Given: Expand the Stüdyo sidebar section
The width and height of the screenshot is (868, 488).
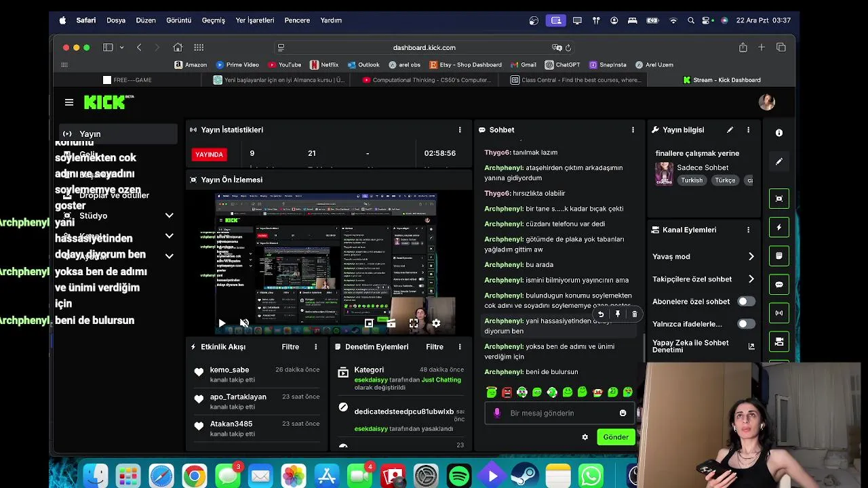Looking at the screenshot, I should click(x=169, y=216).
